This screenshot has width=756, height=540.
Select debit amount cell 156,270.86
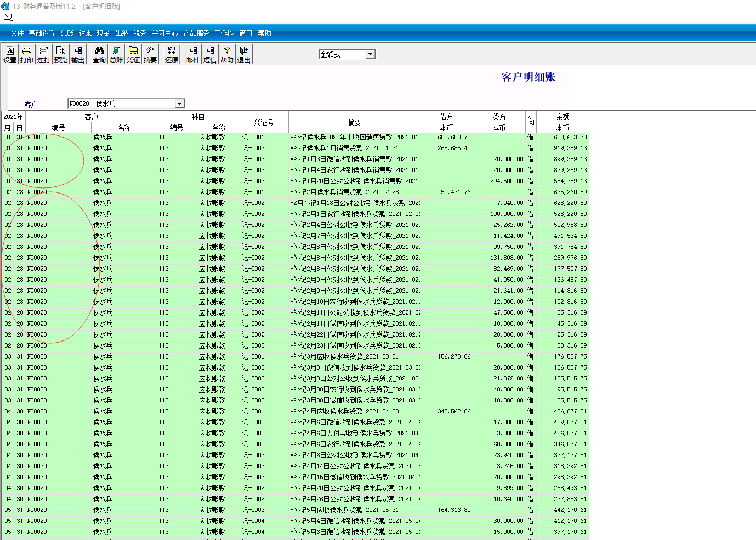click(x=446, y=357)
